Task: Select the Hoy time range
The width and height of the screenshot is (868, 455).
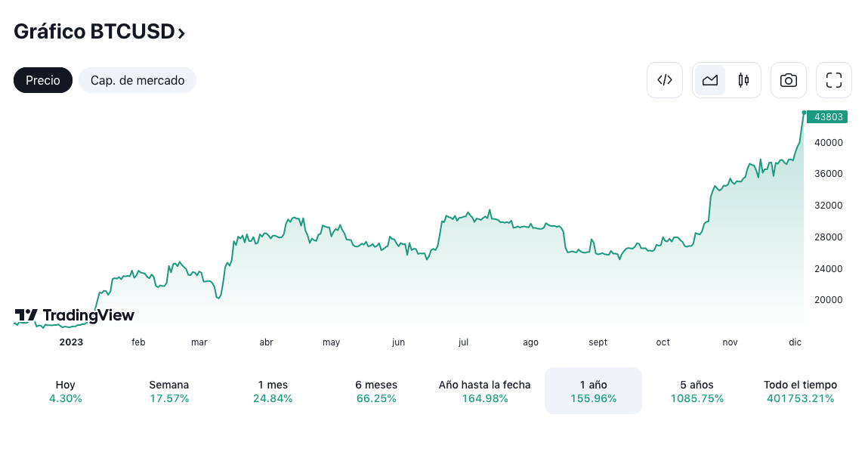Action: coord(65,392)
